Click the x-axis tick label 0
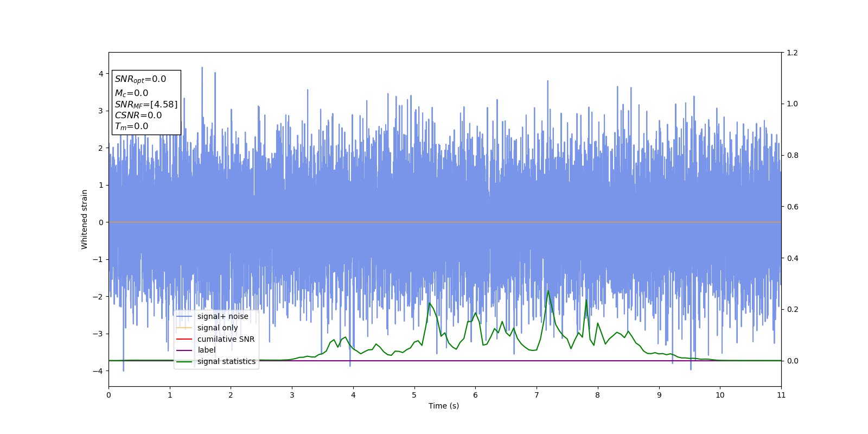The image size is (868, 434). coord(108,395)
